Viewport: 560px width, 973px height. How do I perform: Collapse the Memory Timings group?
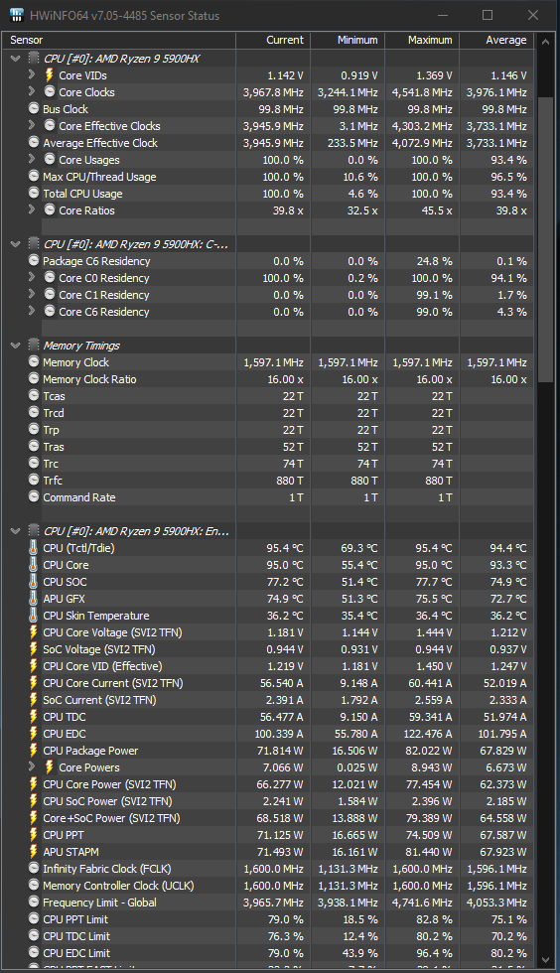coord(16,346)
